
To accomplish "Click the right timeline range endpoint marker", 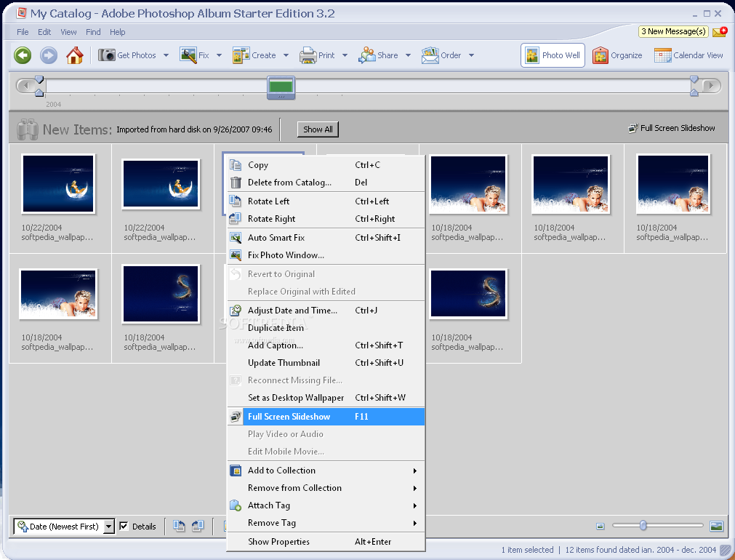I will click(x=694, y=86).
